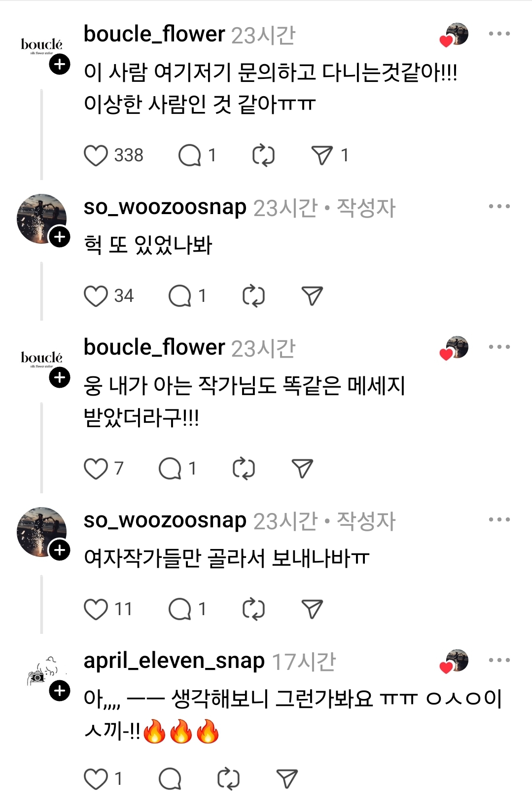
Task: Like so_woozoosnap's comment with 34 likes
Action: (x=96, y=296)
